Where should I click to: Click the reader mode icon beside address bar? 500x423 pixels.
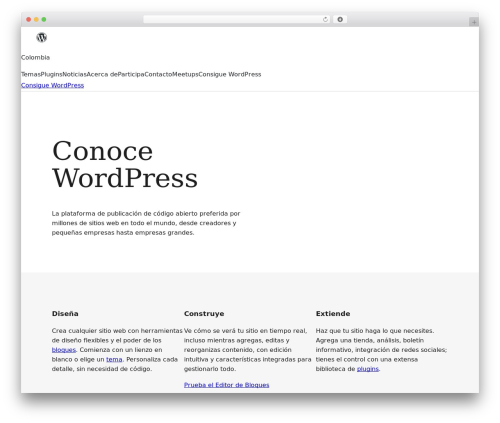pyautogui.click(x=340, y=20)
